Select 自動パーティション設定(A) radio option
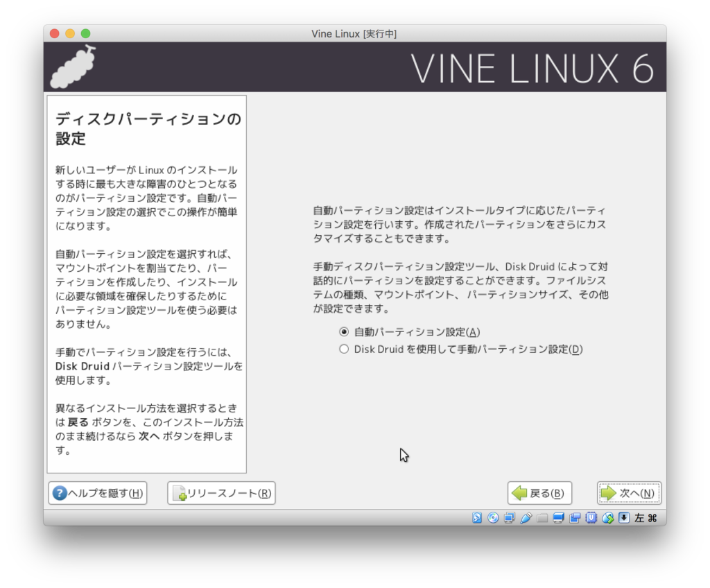Image resolution: width=710 pixels, height=588 pixels. tap(410, 332)
